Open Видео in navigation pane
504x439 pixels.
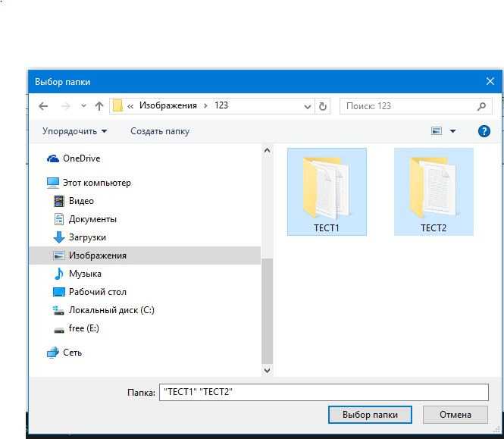coord(81,201)
